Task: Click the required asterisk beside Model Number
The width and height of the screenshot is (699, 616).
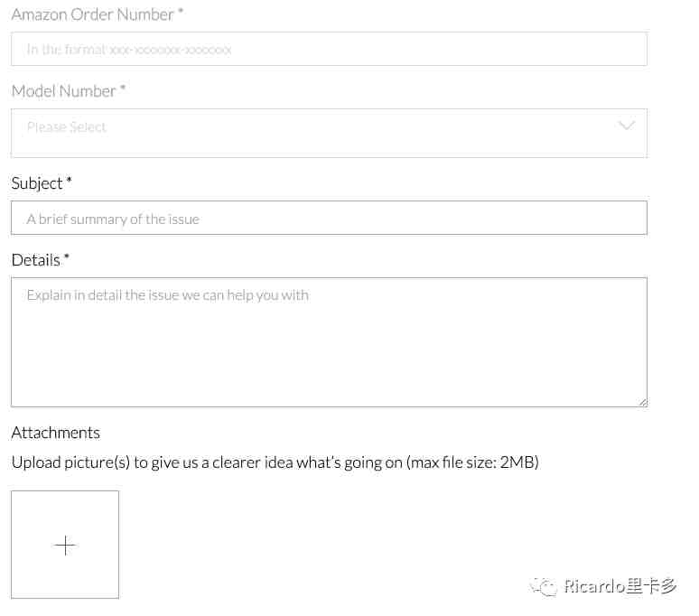Action: coord(123,87)
